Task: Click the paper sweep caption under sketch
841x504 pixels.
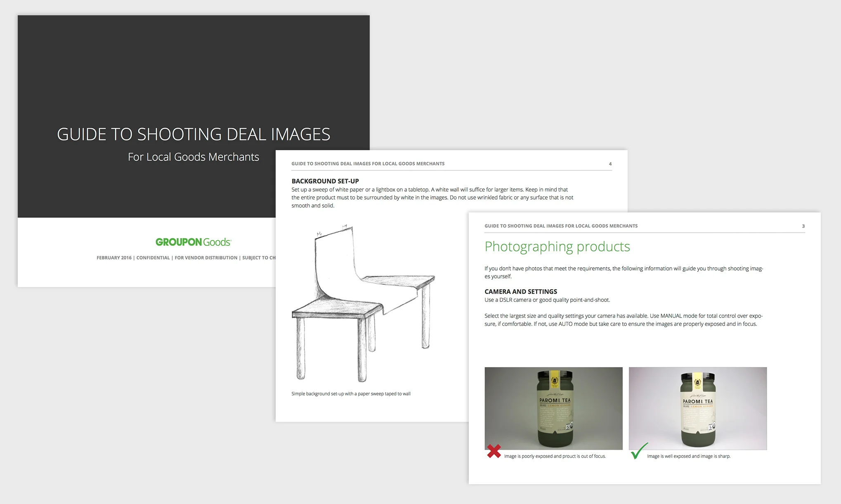Action: point(351,394)
